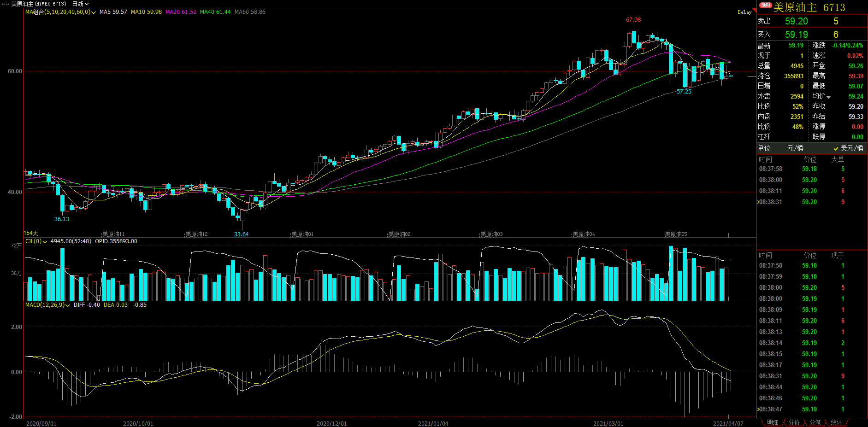Click the 33.64 lowest price label
Image resolution: width=868 pixels, height=427 pixels.
coord(241,234)
